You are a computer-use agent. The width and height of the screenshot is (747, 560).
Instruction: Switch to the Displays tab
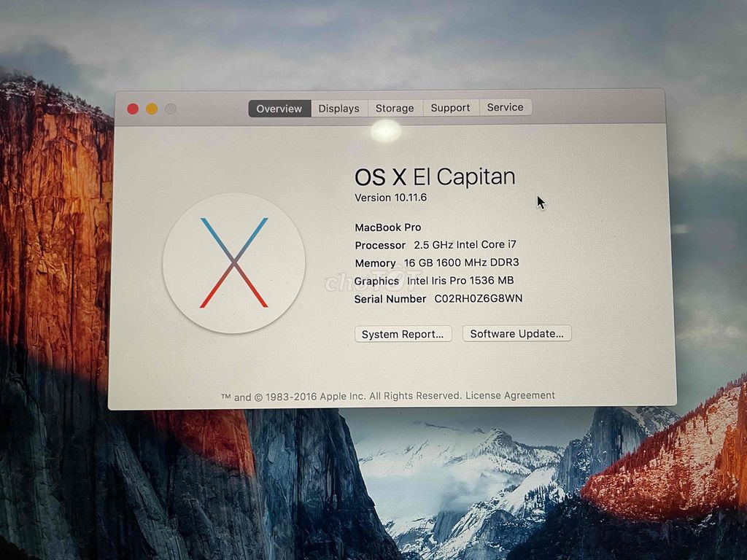point(338,108)
